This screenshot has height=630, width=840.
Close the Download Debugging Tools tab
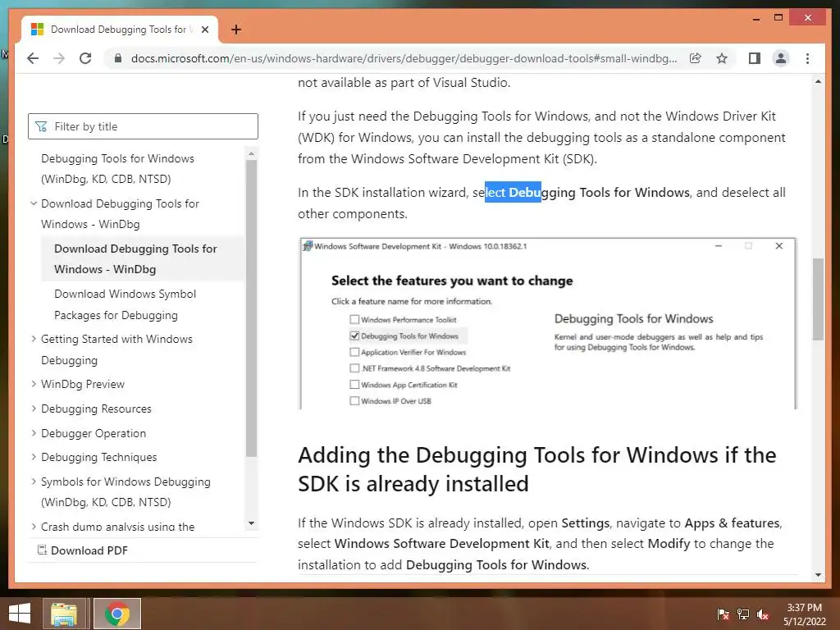(204, 30)
